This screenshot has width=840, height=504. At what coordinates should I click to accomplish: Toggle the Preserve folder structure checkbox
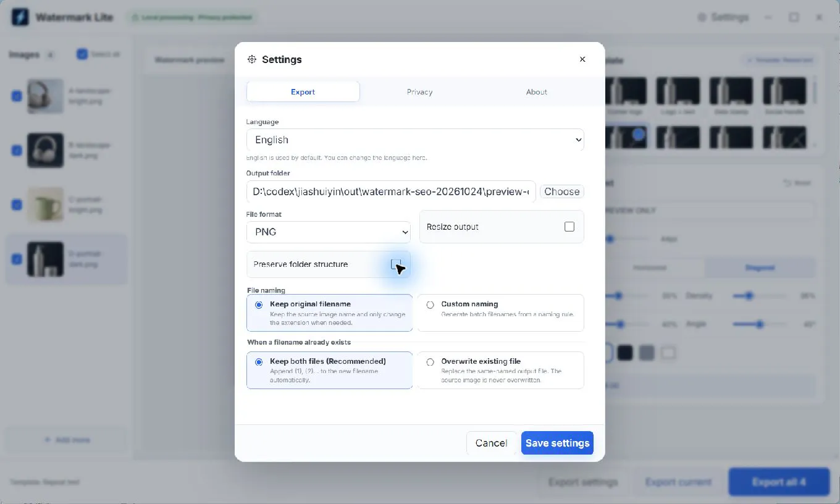coord(396,264)
